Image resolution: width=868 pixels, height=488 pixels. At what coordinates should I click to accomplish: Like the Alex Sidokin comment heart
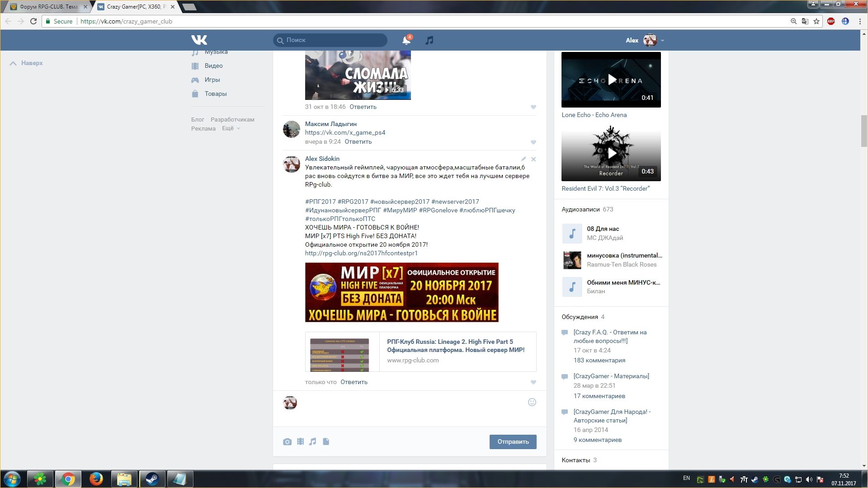tap(533, 383)
